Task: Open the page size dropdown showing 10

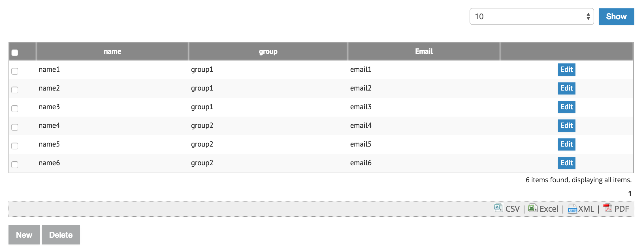Action: [x=531, y=16]
